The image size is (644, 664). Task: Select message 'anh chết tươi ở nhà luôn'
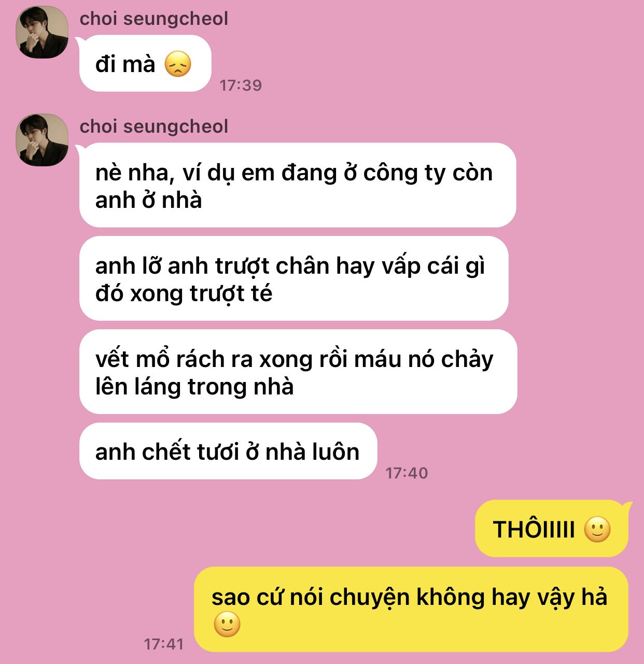coord(228,451)
